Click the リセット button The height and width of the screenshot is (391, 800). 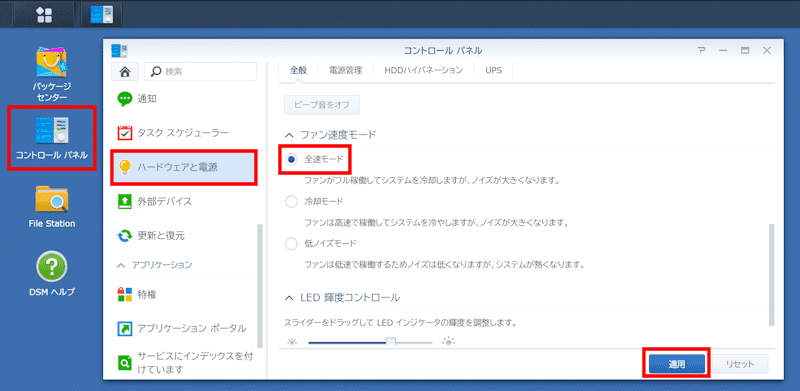[x=740, y=364]
